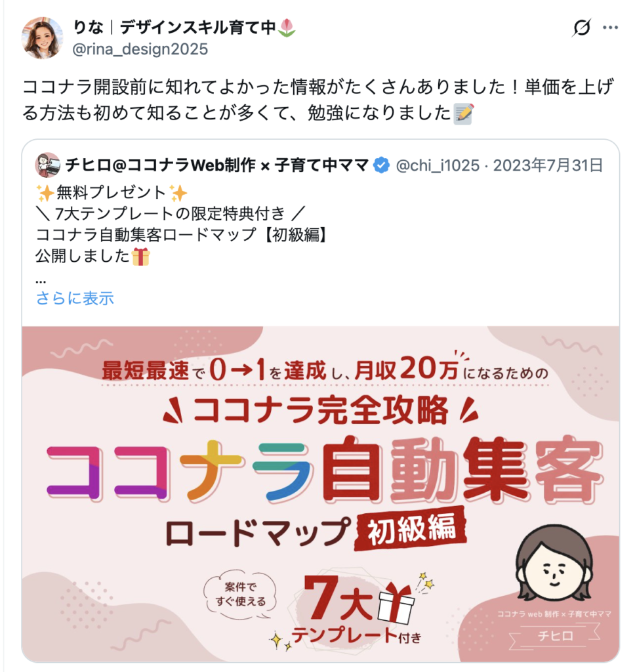Viewport: 635px width, 672px height.
Task: Click チヒロ@ココナラWeb制作 display name
Action: [217, 165]
